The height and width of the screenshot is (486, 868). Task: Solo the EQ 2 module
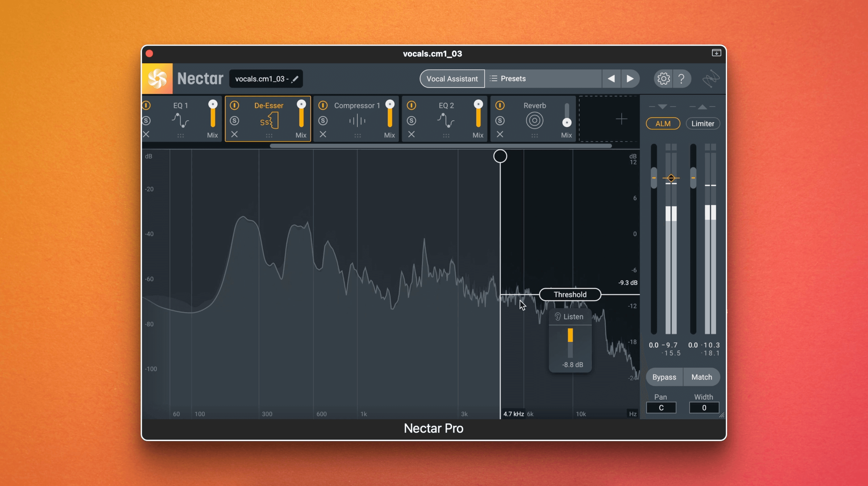(x=411, y=121)
